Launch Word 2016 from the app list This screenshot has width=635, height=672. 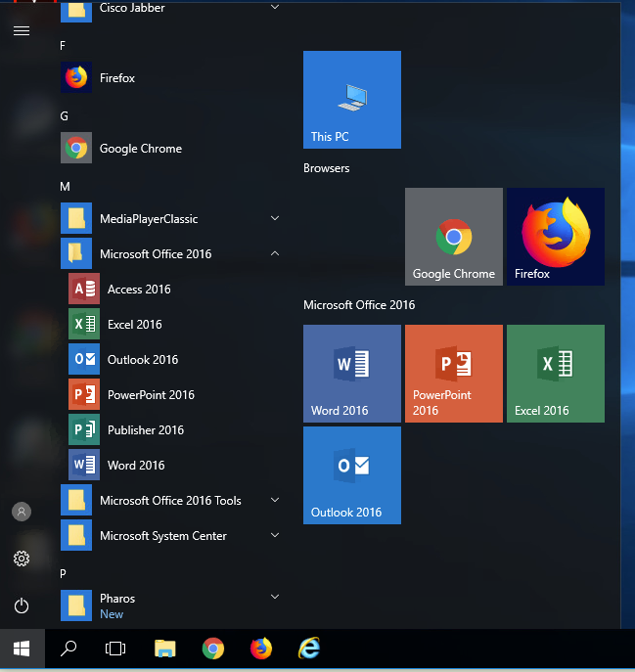click(170, 465)
